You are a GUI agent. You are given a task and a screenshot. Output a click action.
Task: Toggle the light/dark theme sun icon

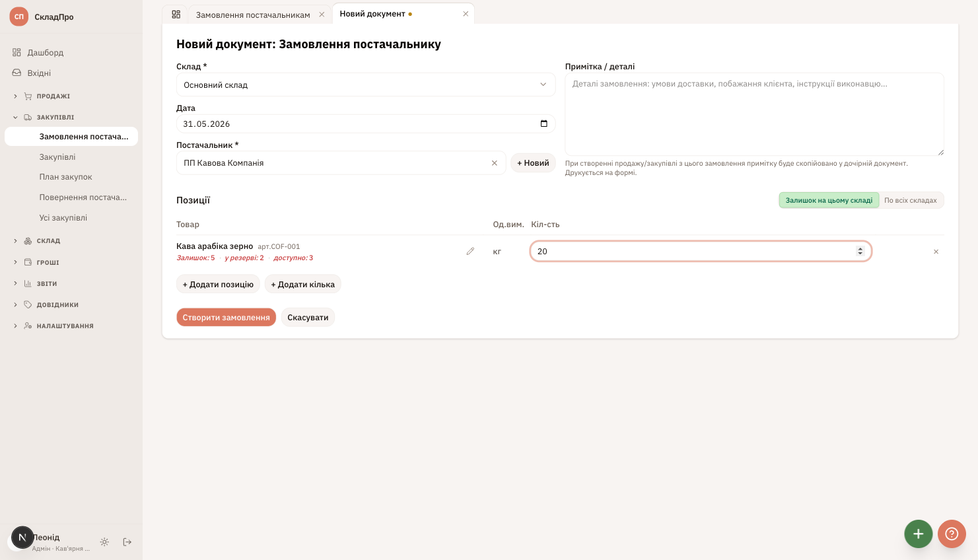[x=104, y=542]
